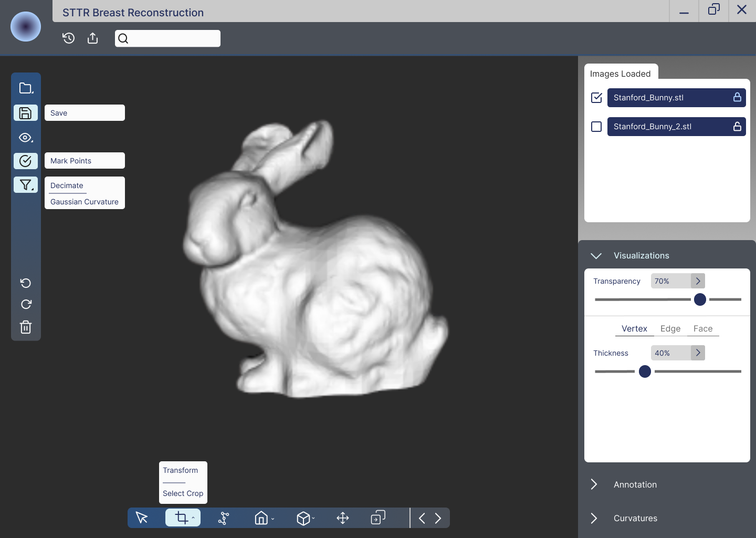Image resolution: width=756 pixels, height=538 pixels.
Task: Click the mark points checkmark icon
Action: (26, 161)
